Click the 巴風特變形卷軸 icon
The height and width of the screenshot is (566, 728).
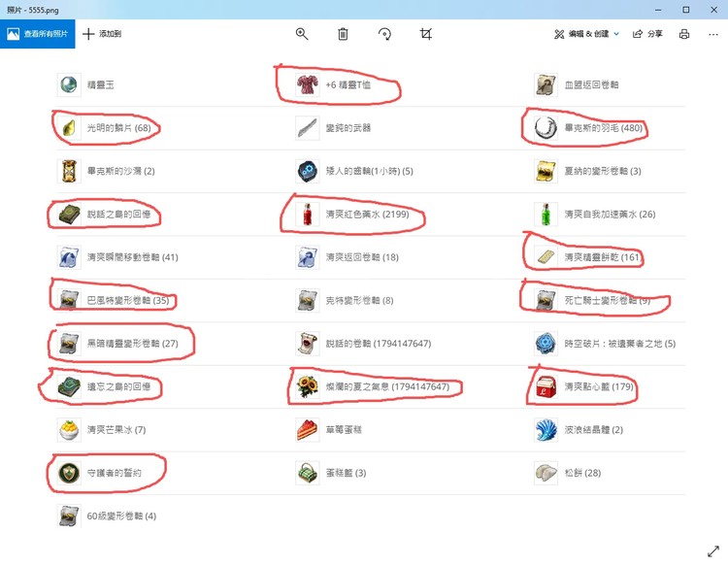pyautogui.click(x=69, y=300)
